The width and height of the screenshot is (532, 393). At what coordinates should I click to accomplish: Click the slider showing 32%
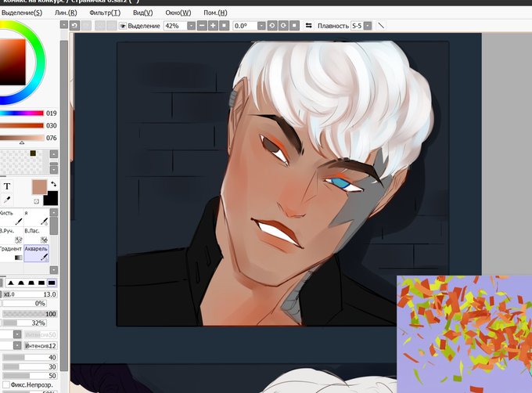pos(24,323)
